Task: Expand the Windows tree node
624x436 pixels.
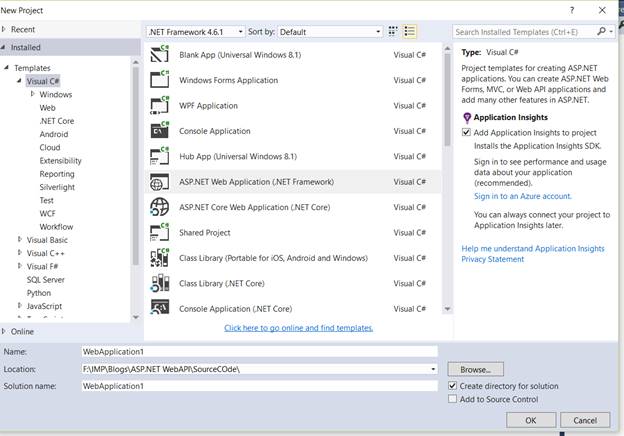Action: [33, 94]
